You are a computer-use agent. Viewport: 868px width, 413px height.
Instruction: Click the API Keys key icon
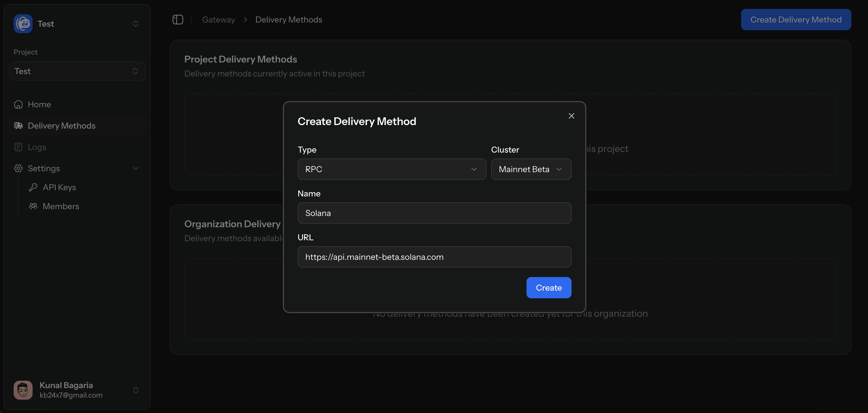33,187
